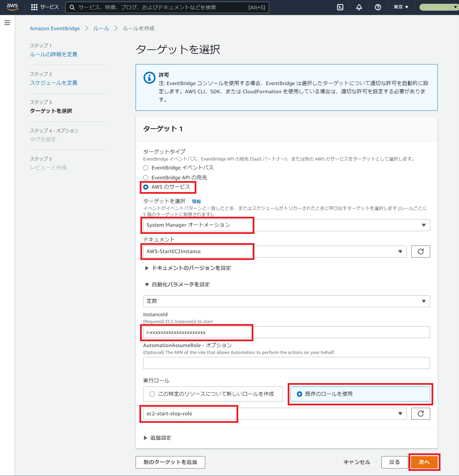The width and height of the screenshot is (459, 476).
Task: Open the target dropdown showing System Manager オートメーション
Action: pos(287,225)
